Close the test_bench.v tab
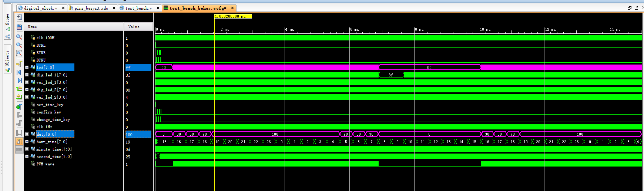Image resolution: width=644 pixels, height=191 pixels. (x=158, y=8)
